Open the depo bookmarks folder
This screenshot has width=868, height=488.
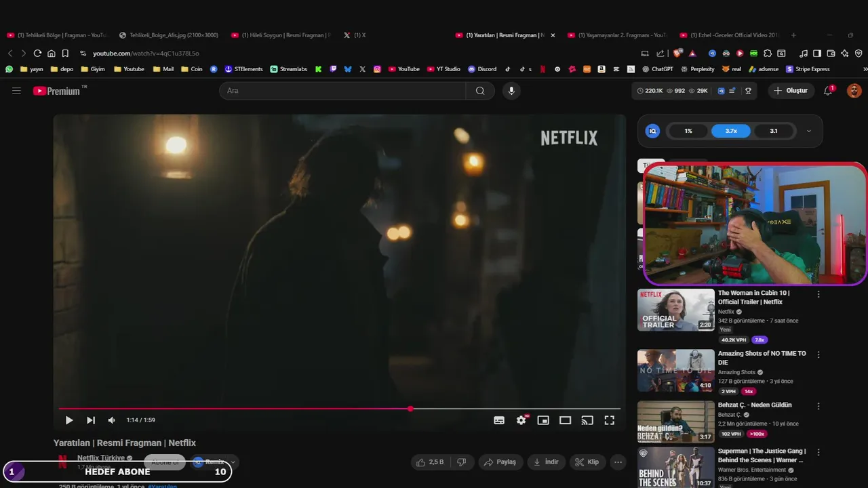[62, 69]
